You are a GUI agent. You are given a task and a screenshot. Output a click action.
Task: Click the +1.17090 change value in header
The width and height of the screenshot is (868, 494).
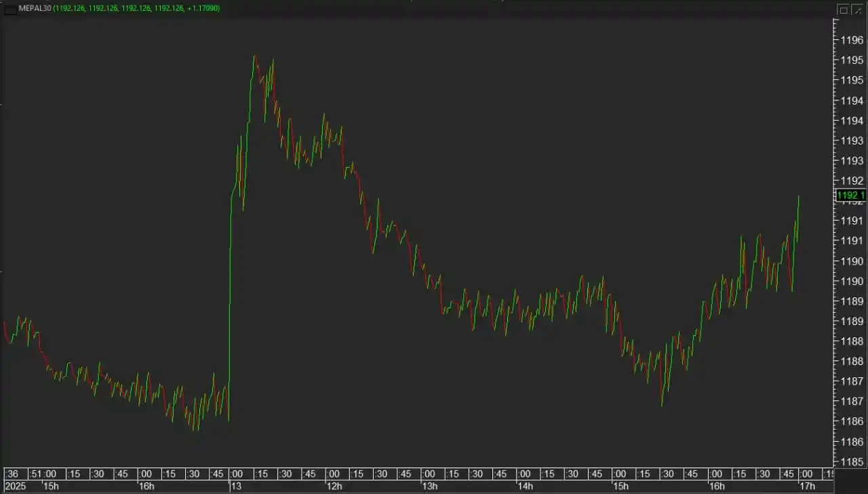coord(201,9)
